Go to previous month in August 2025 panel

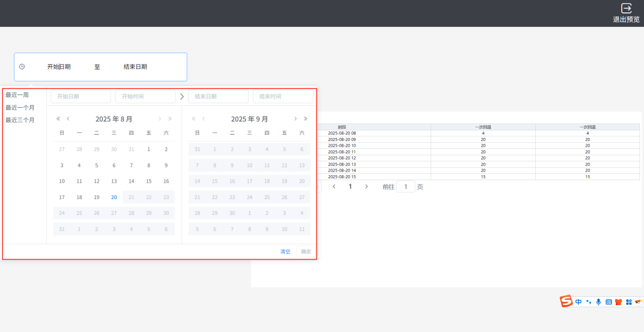point(68,119)
